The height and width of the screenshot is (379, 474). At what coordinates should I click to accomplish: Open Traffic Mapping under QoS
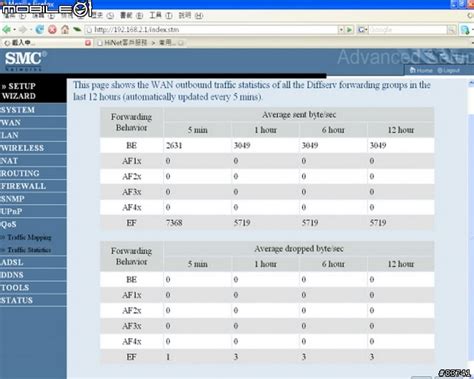coord(29,237)
